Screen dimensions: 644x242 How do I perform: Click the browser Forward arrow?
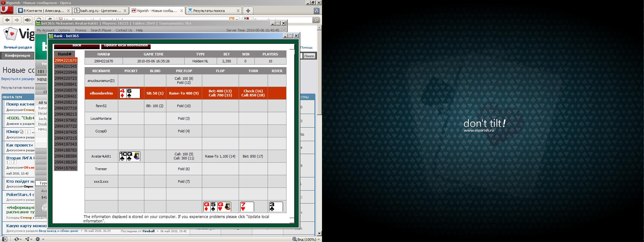pos(17,20)
